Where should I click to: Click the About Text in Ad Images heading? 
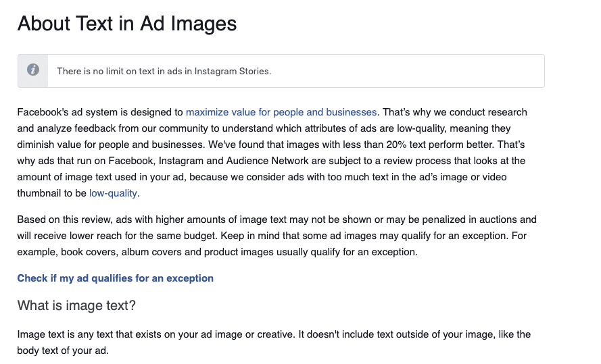[127, 24]
